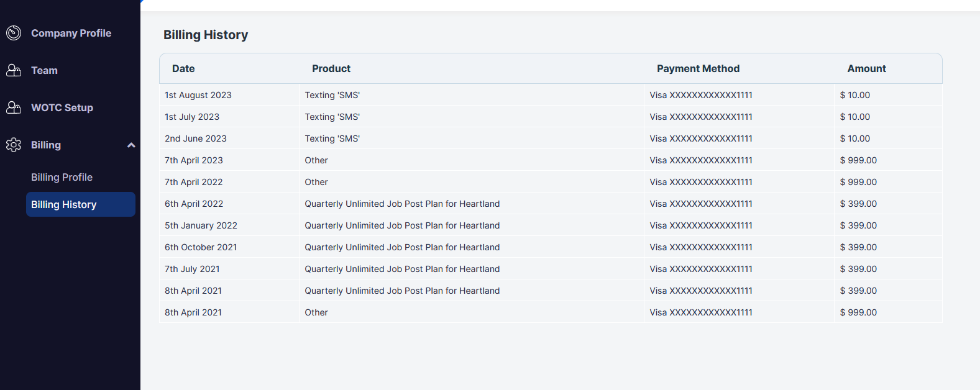Click the Amount column header

[x=866, y=68]
